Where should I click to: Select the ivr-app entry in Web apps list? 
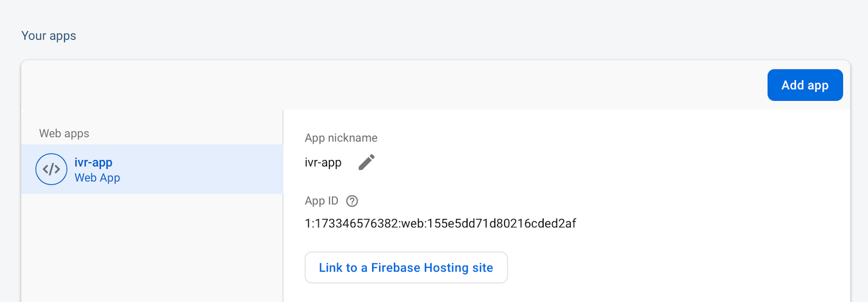pyautogui.click(x=152, y=169)
